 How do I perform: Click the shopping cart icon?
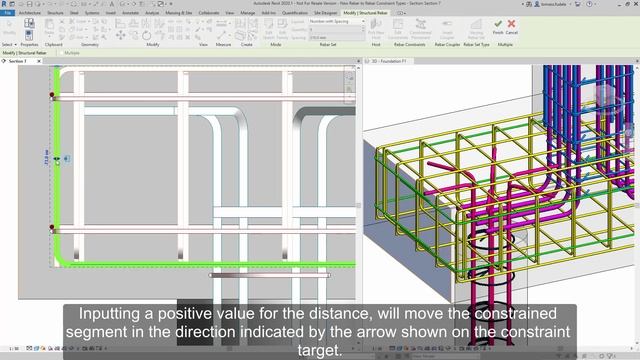coord(578,4)
